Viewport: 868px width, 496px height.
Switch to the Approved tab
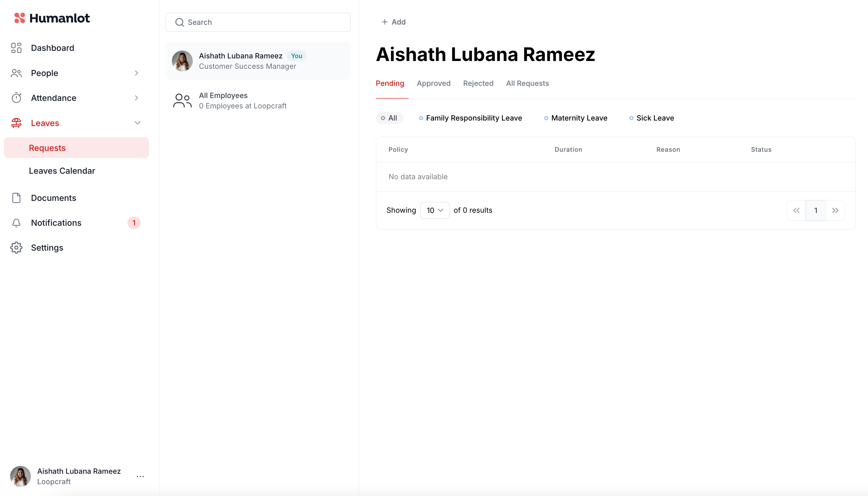433,84
